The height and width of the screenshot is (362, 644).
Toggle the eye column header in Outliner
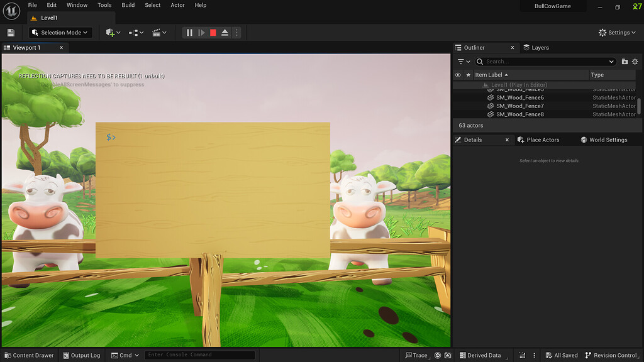pos(459,74)
